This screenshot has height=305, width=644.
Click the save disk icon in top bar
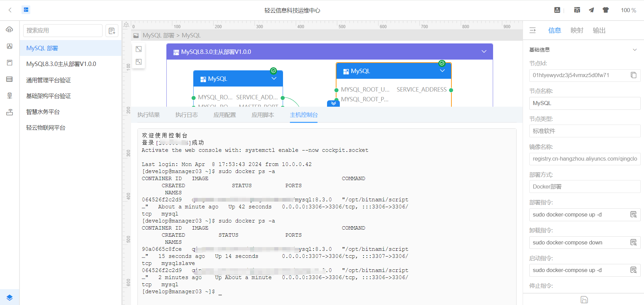(x=557, y=10)
